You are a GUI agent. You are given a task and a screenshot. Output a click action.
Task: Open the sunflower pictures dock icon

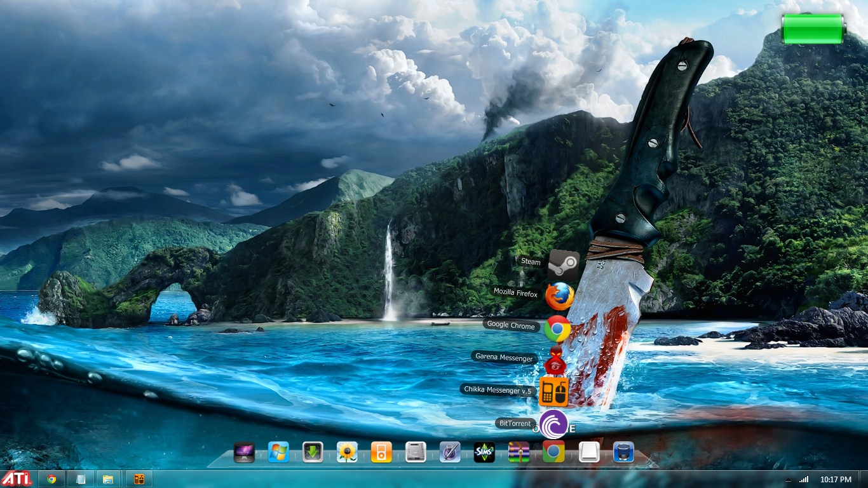tap(347, 452)
